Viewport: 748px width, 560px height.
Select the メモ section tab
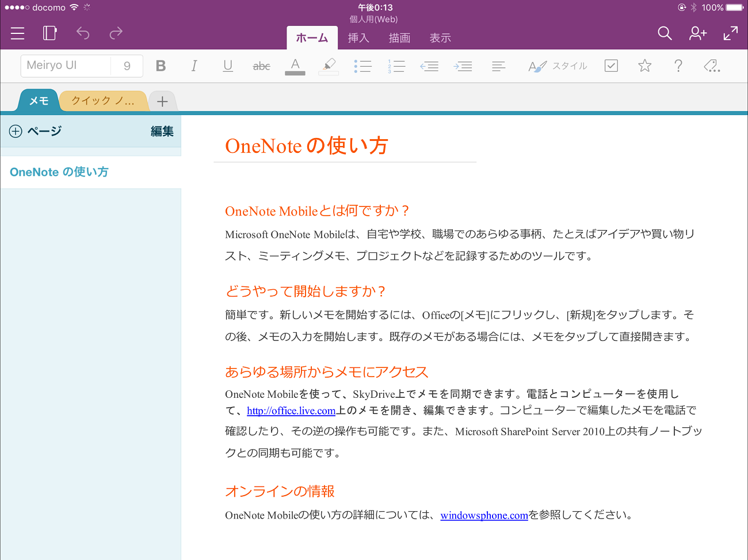tap(39, 101)
